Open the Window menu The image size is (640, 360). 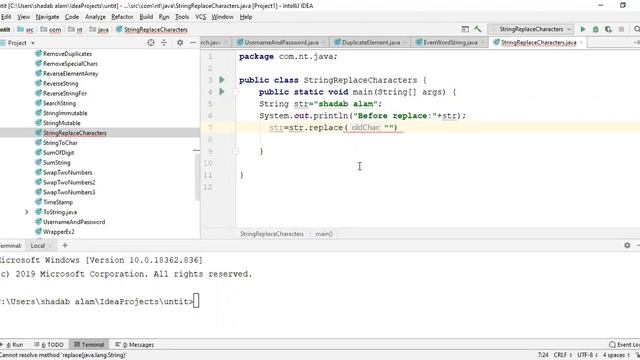click(222, 17)
